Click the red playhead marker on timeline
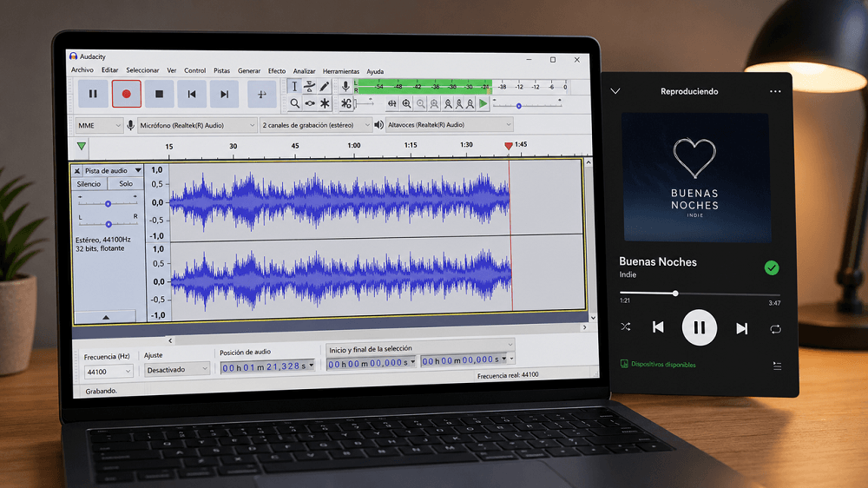The width and height of the screenshot is (868, 488). pos(509,146)
